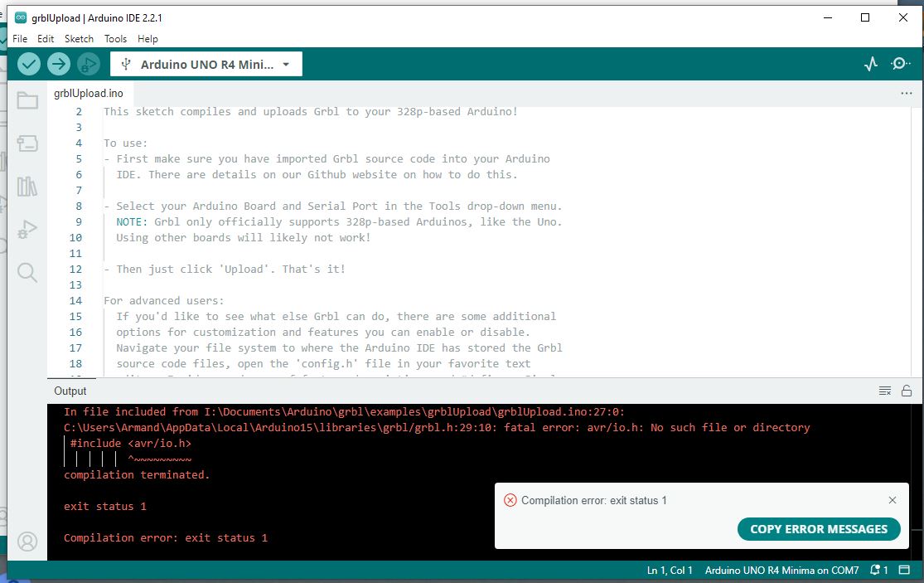Click 'For advanced users:' line
Screen dimensions: 924x583
pyautogui.click(x=164, y=301)
